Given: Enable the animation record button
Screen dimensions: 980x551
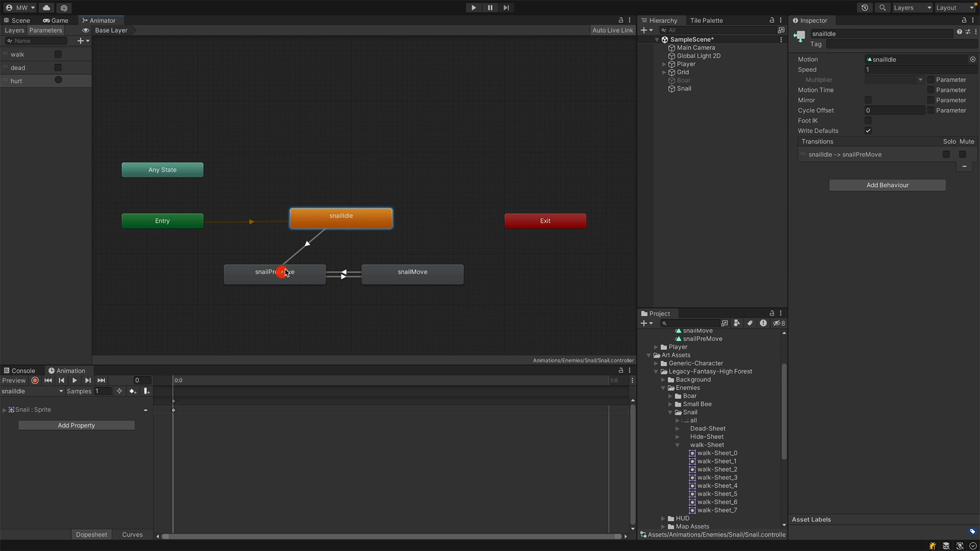Looking at the screenshot, I should point(35,381).
